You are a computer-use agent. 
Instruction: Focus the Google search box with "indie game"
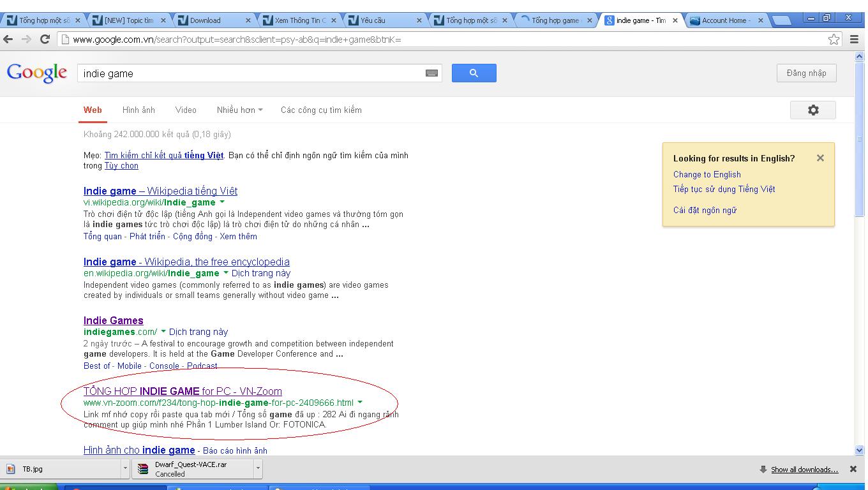pos(252,73)
